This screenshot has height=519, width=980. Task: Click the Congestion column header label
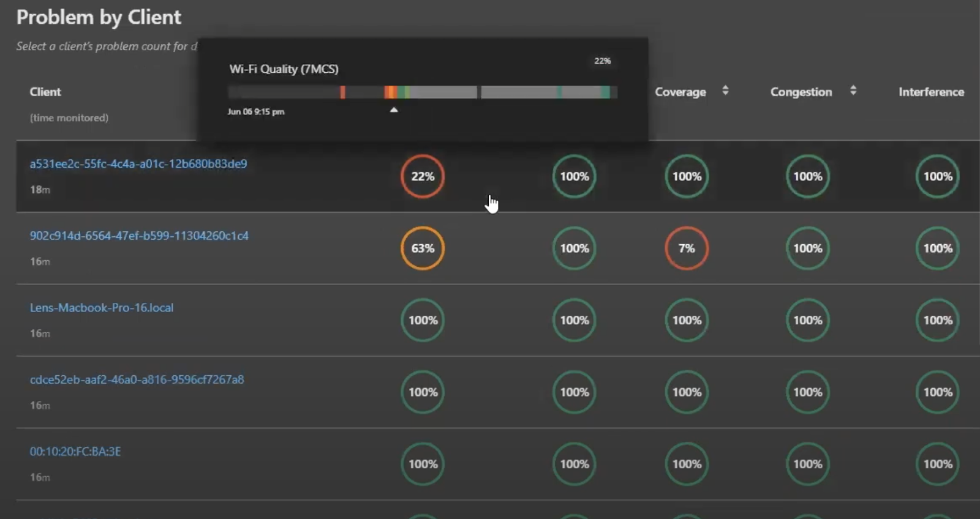point(801,92)
